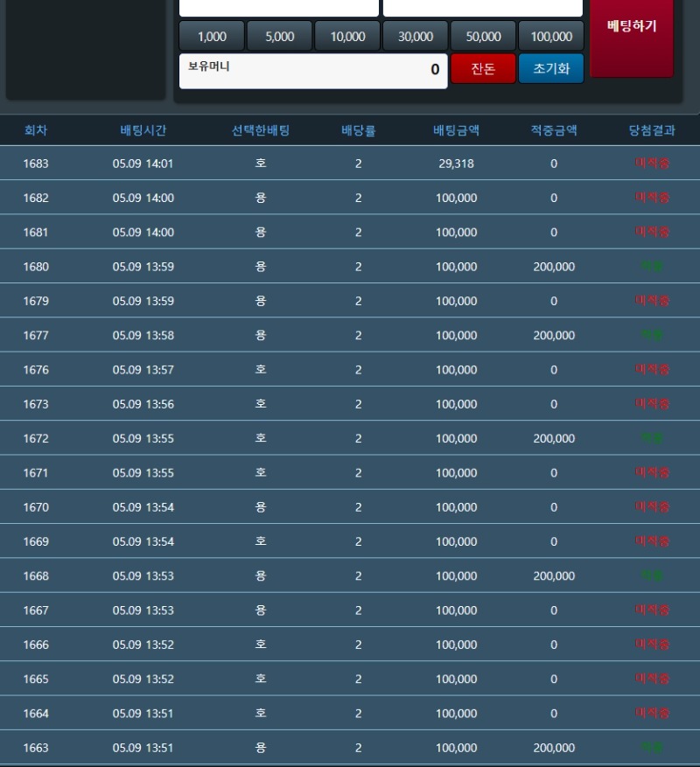Click odds value 2 in round 1681 row

click(359, 232)
